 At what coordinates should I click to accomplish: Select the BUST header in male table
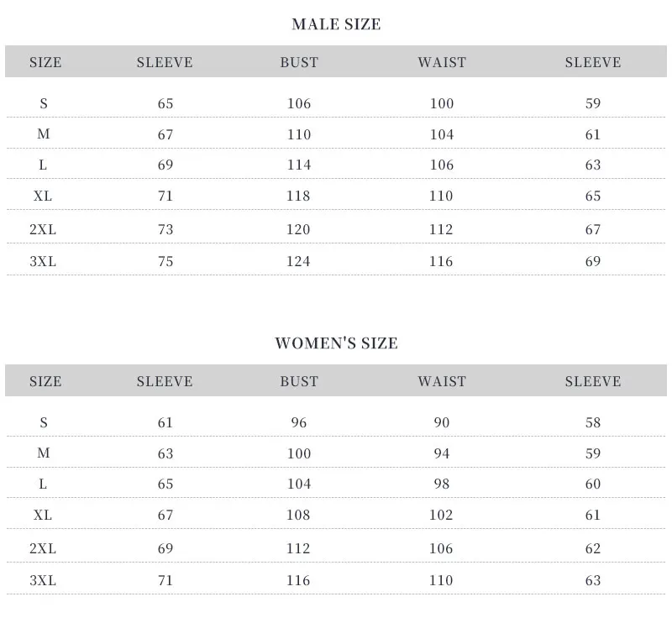click(299, 62)
